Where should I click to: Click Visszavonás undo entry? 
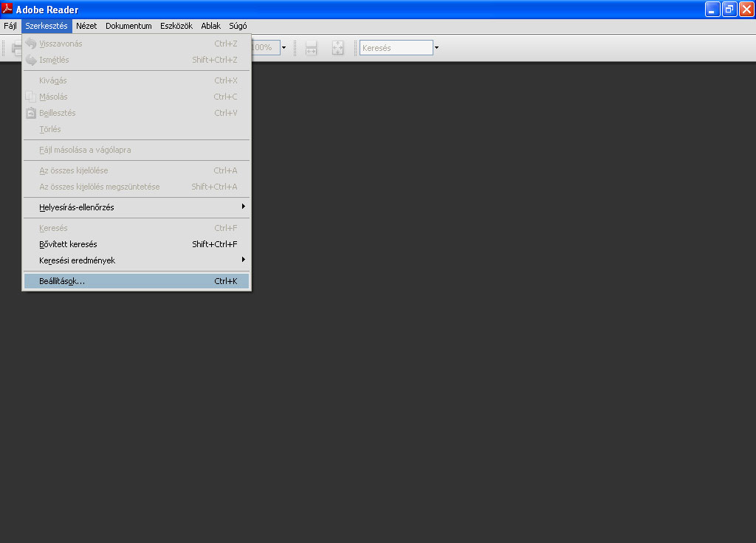(x=137, y=44)
